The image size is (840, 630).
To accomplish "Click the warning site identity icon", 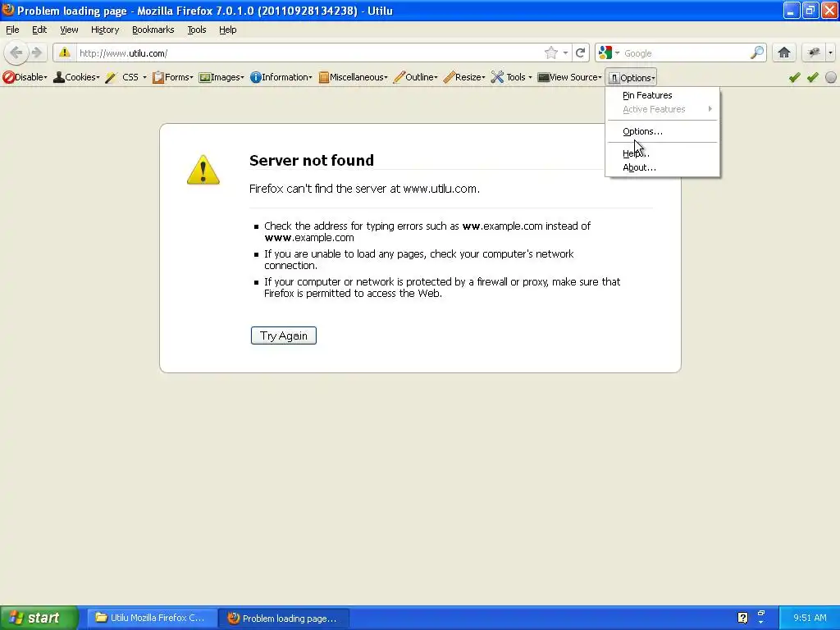I will pos(64,52).
